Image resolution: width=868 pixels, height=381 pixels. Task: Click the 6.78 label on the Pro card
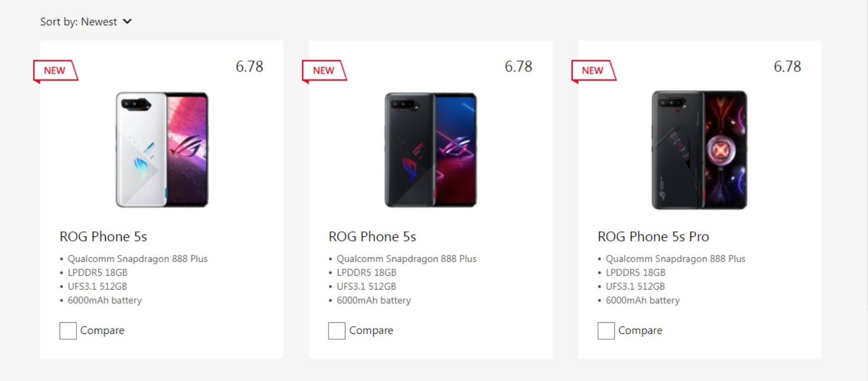point(787,67)
